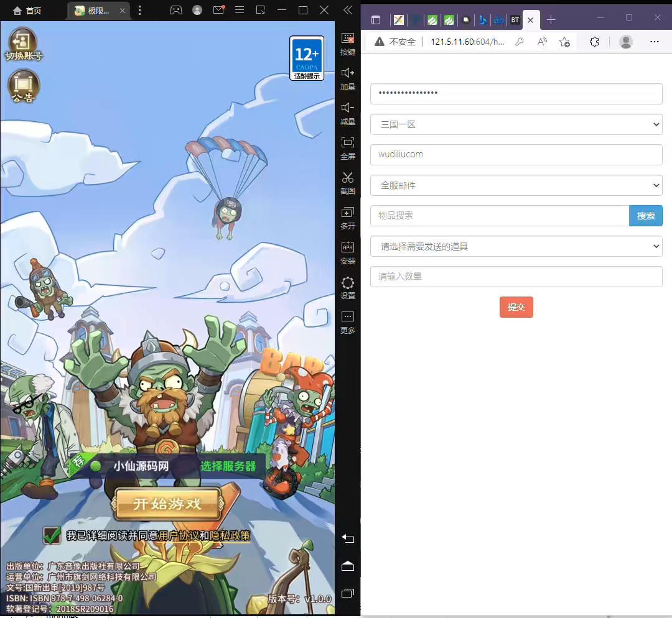Expand the 三国一区 server dropdown
Viewport: 672px width, 618px height.
516,124
